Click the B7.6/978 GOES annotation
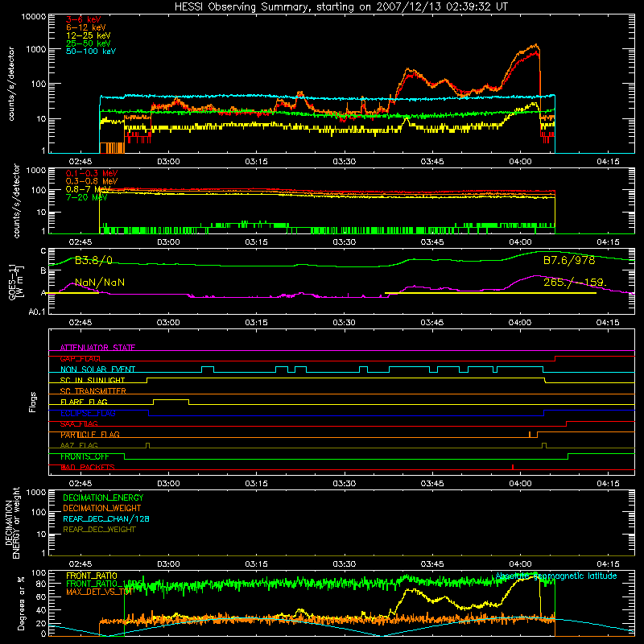This screenshot has width=644, height=644. pos(569,260)
